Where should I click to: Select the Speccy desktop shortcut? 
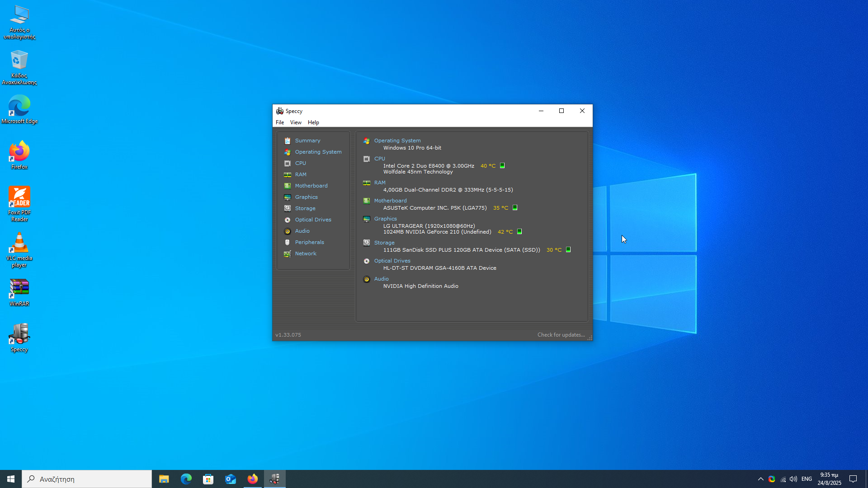(19, 338)
